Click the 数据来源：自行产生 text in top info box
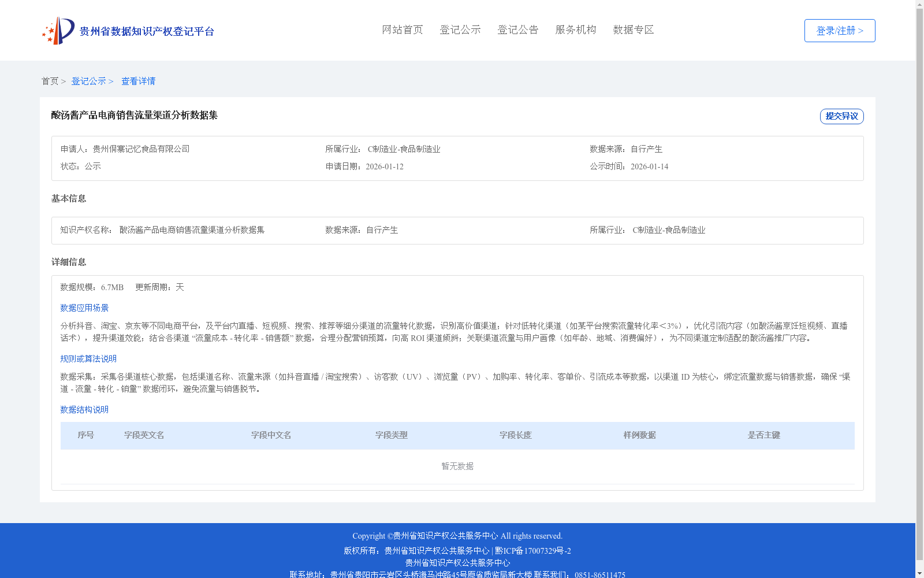This screenshot has width=924, height=578. tap(626, 149)
